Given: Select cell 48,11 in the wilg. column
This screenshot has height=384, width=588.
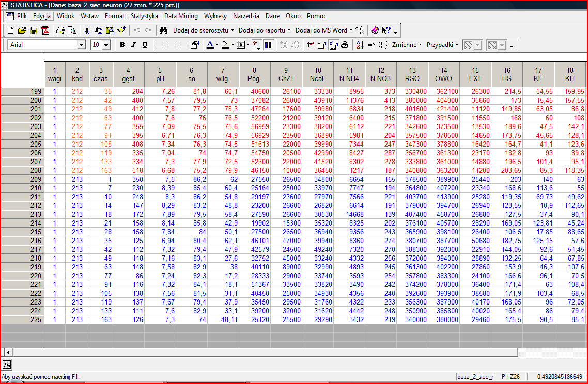Looking at the screenshot, I should (223, 319).
